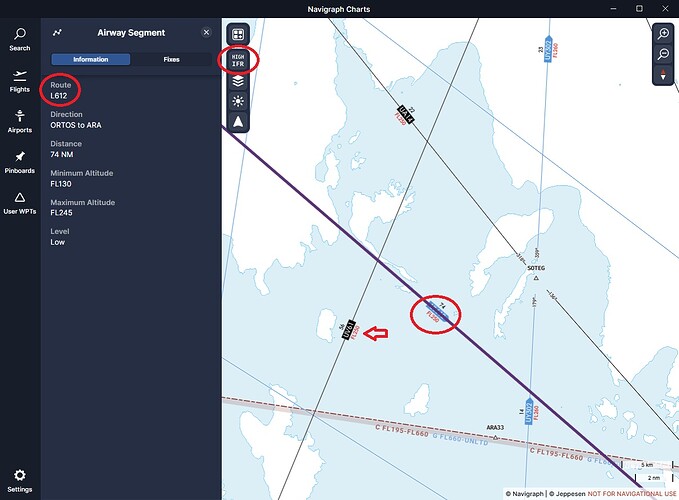The width and height of the screenshot is (679, 500).
Task: Select the SOTEG waypoint on map
Action: pos(536,272)
